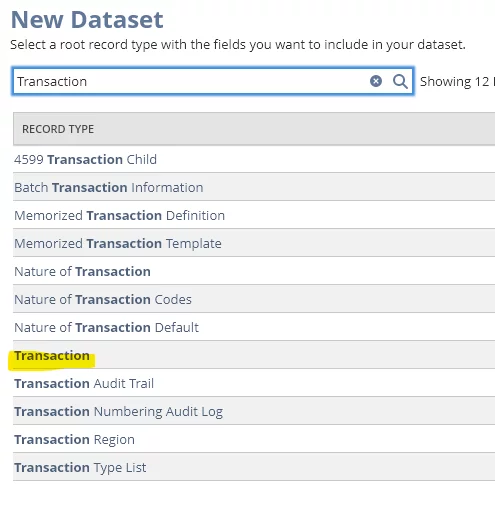The width and height of the screenshot is (495, 521).
Task: Choose the Transaction Region record type
Action: (x=74, y=439)
